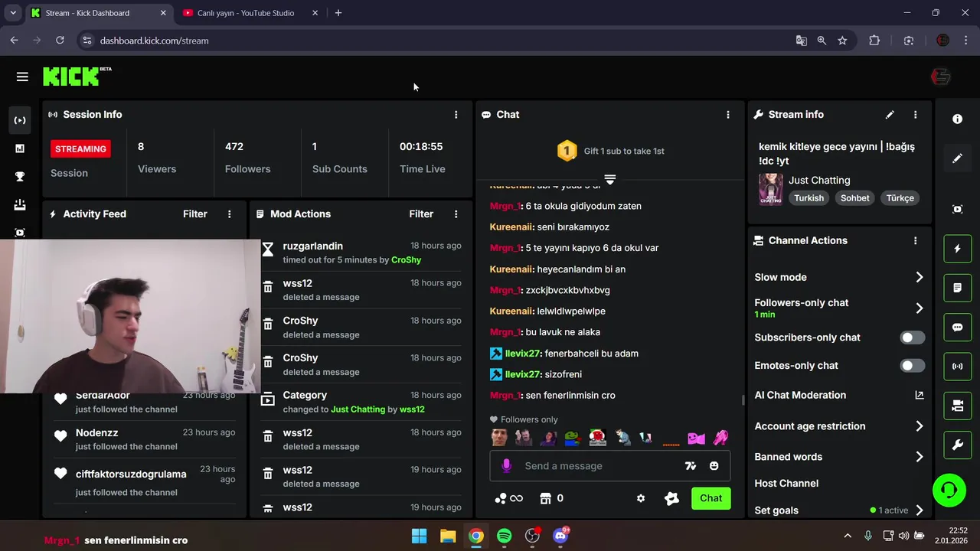Screen dimensions: 980x551
Task: Click the Turkish tag chip
Action: click(808, 198)
